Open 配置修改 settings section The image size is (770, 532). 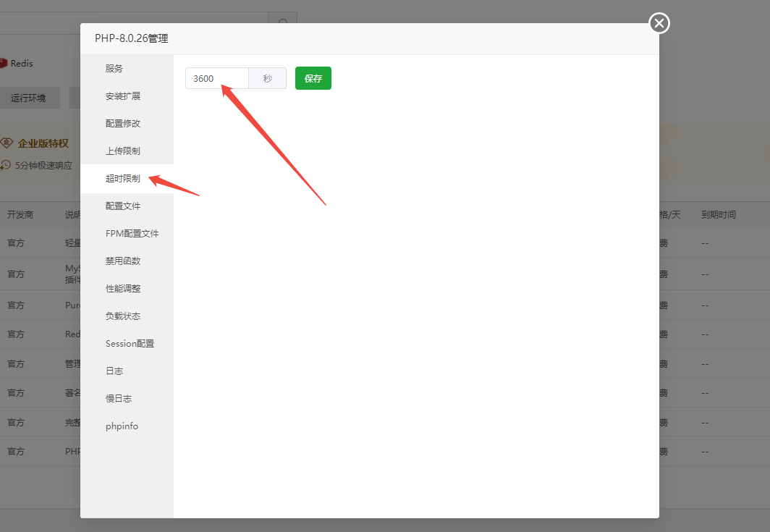point(123,124)
